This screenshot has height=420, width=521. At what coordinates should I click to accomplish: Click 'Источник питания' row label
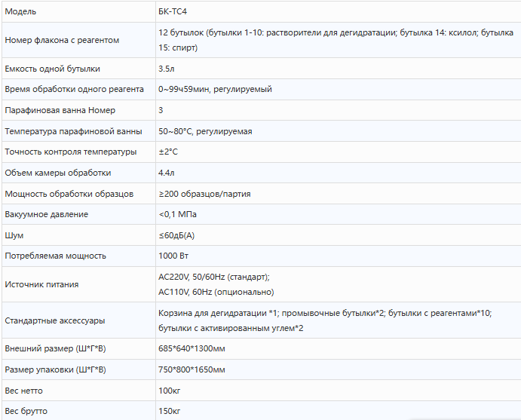pyautogui.click(x=42, y=284)
